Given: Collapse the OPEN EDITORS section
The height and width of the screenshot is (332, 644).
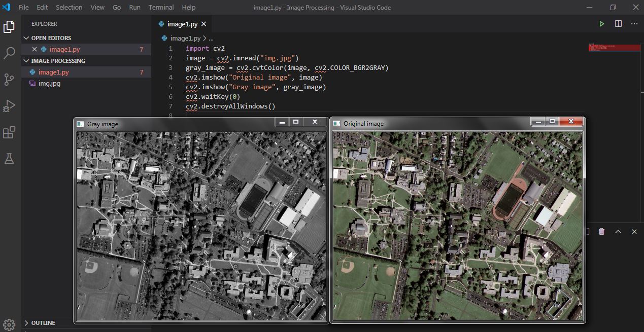Looking at the screenshot, I should (26, 38).
